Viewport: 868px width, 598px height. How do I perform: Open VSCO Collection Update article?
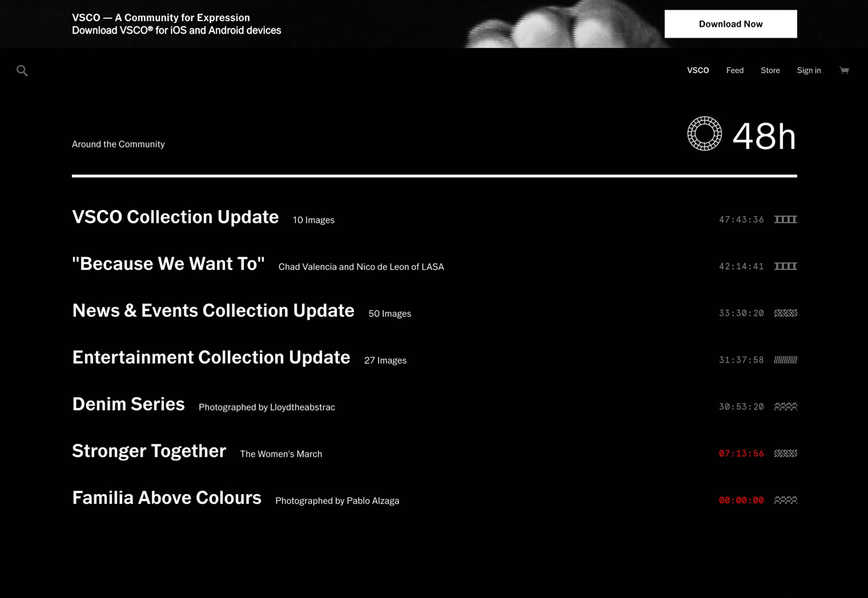tap(175, 217)
